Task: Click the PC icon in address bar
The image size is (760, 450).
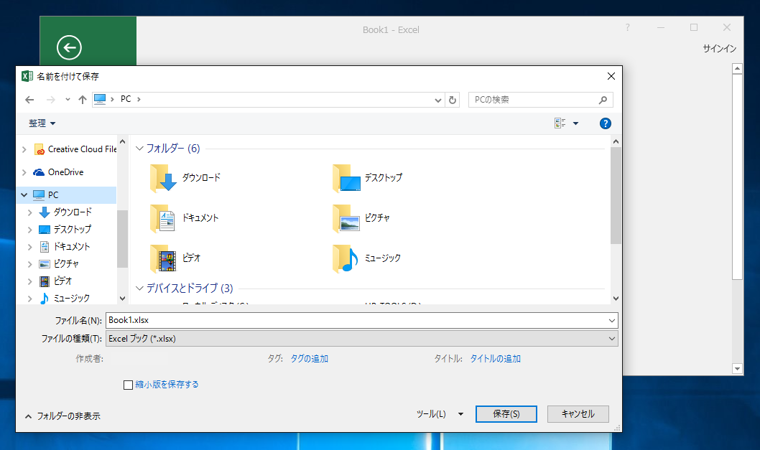Action: (x=100, y=99)
